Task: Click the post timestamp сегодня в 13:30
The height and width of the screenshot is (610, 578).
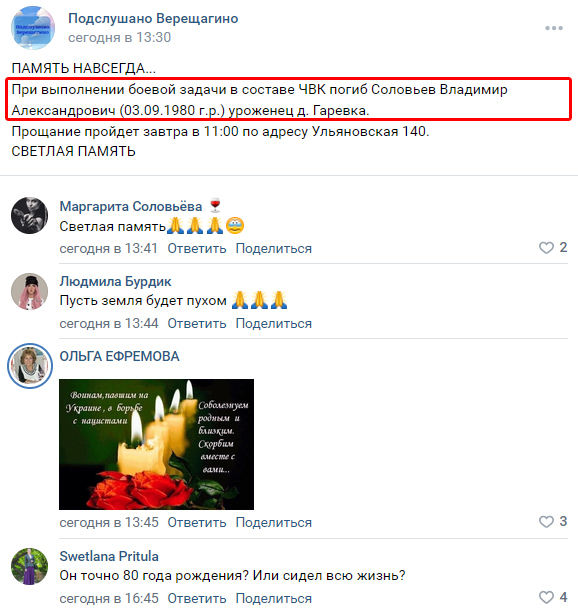Action: (x=119, y=37)
